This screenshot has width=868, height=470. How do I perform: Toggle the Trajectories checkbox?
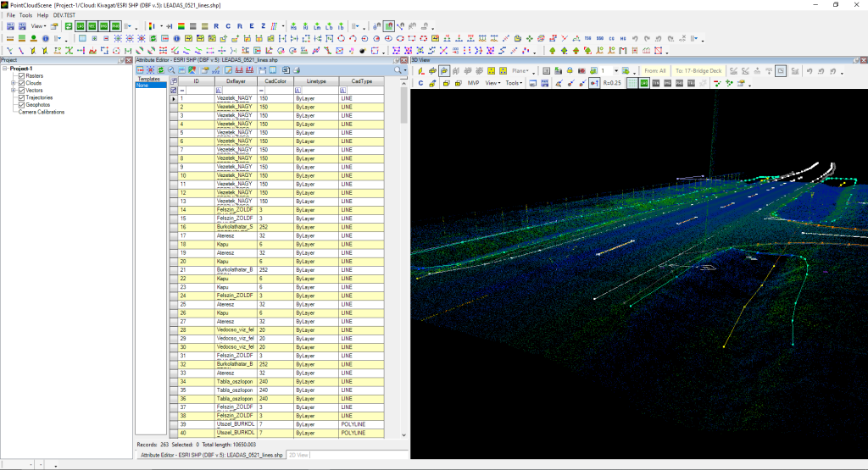[x=21, y=97]
